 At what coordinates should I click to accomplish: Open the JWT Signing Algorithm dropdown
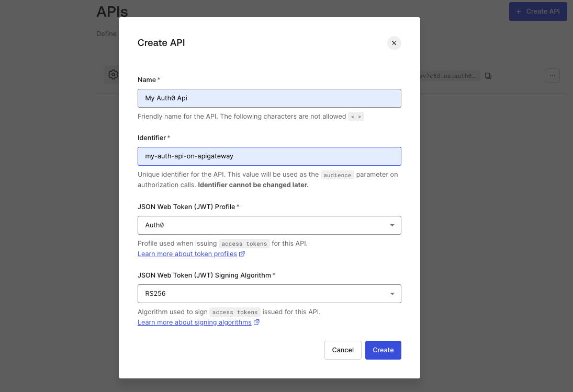pyautogui.click(x=269, y=294)
